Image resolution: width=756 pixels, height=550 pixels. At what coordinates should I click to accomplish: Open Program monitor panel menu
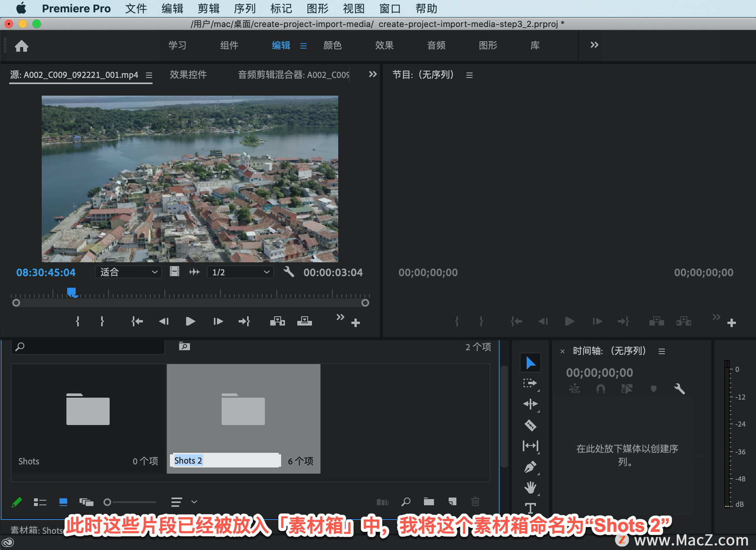pos(469,75)
